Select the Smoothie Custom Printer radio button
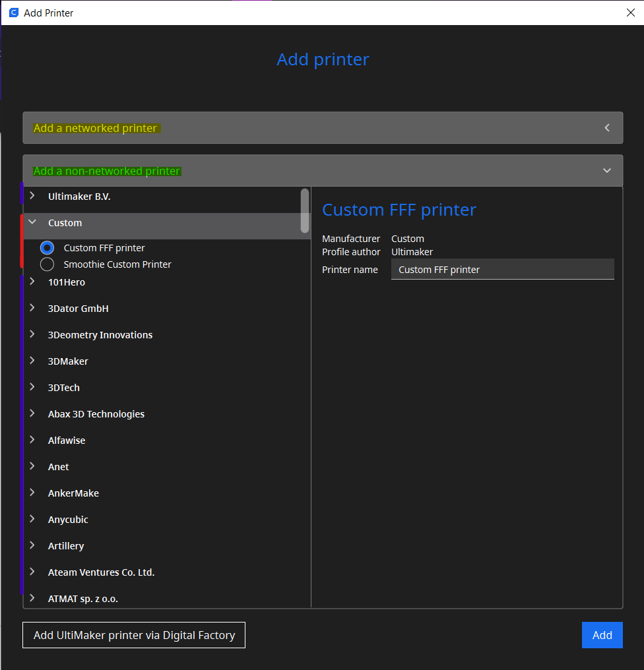 click(x=47, y=264)
